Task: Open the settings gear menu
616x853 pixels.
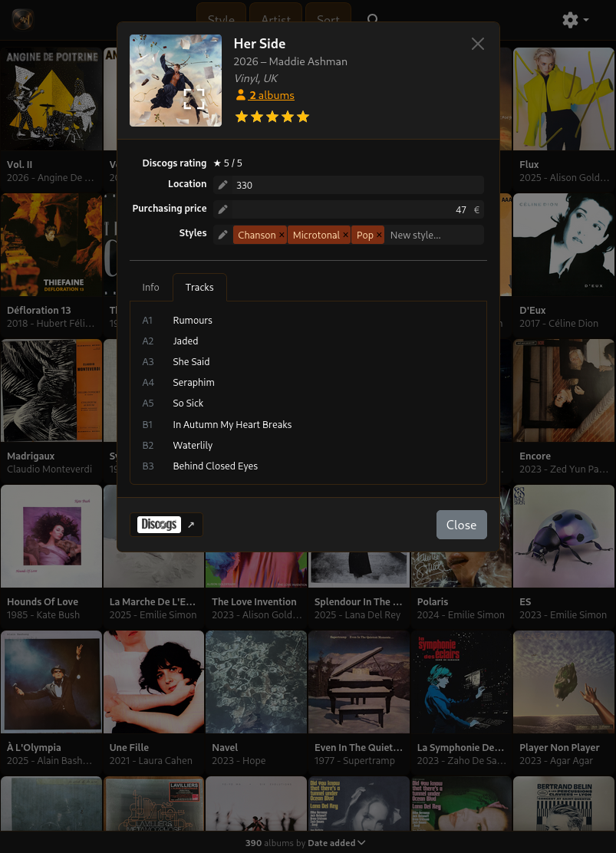Action: point(570,20)
